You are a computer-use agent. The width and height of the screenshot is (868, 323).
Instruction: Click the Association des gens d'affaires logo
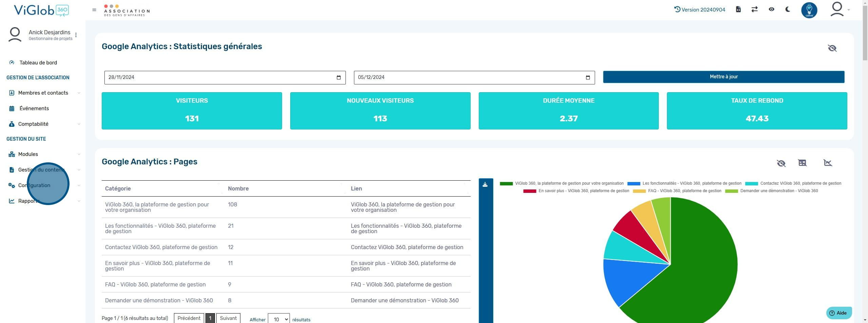coord(126,10)
